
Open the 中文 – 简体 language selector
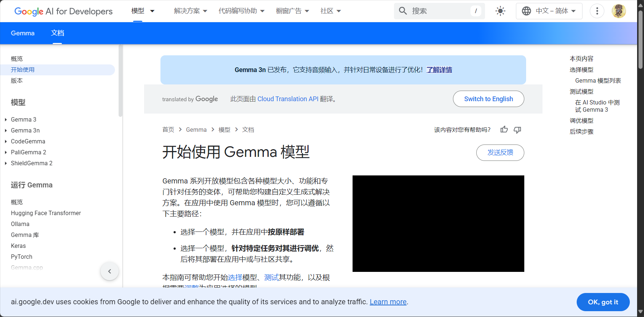549,11
